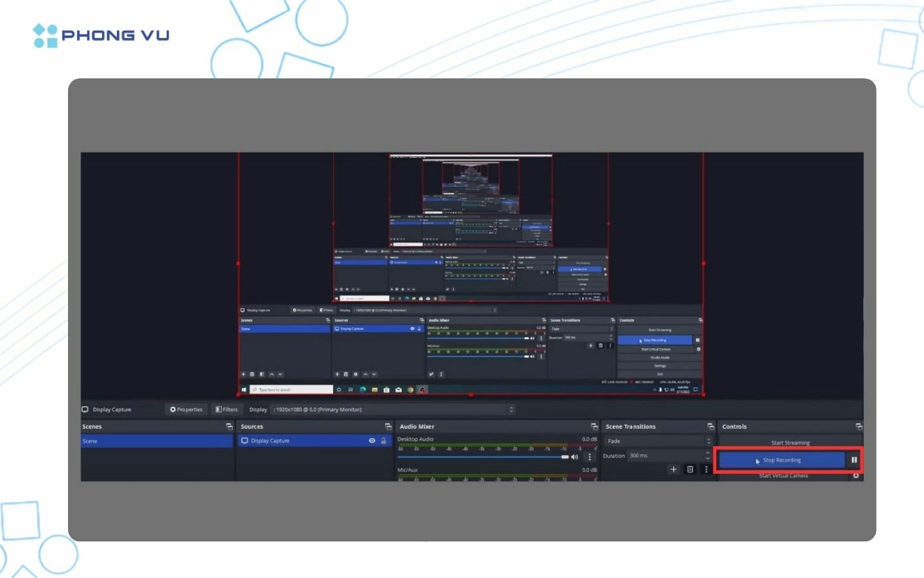The height and width of the screenshot is (578, 924).
Task: Click the Controls panel title
Action: [x=734, y=426]
